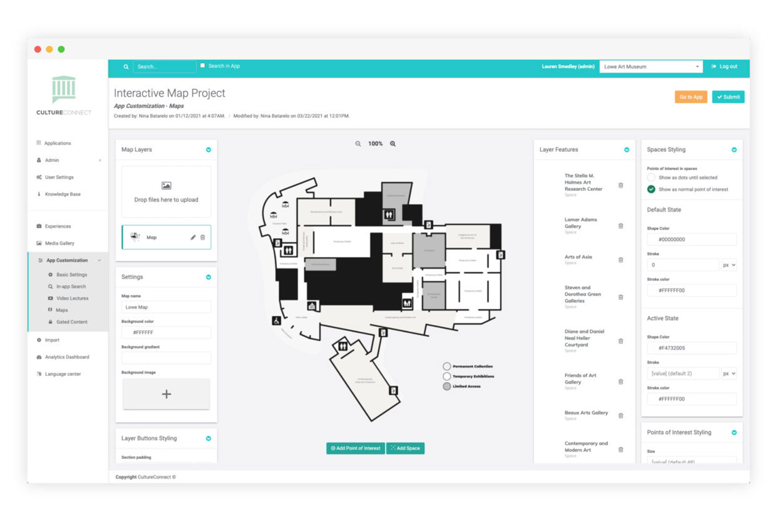Screen dimensions: 774x532
Task: Select Show as normal point of interest
Action: [x=651, y=189]
